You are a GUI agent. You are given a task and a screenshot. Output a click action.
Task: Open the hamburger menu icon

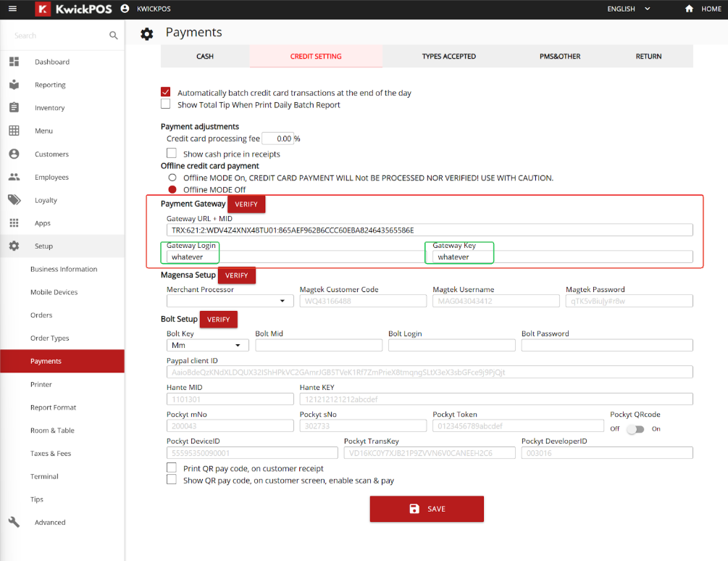pos(12,9)
